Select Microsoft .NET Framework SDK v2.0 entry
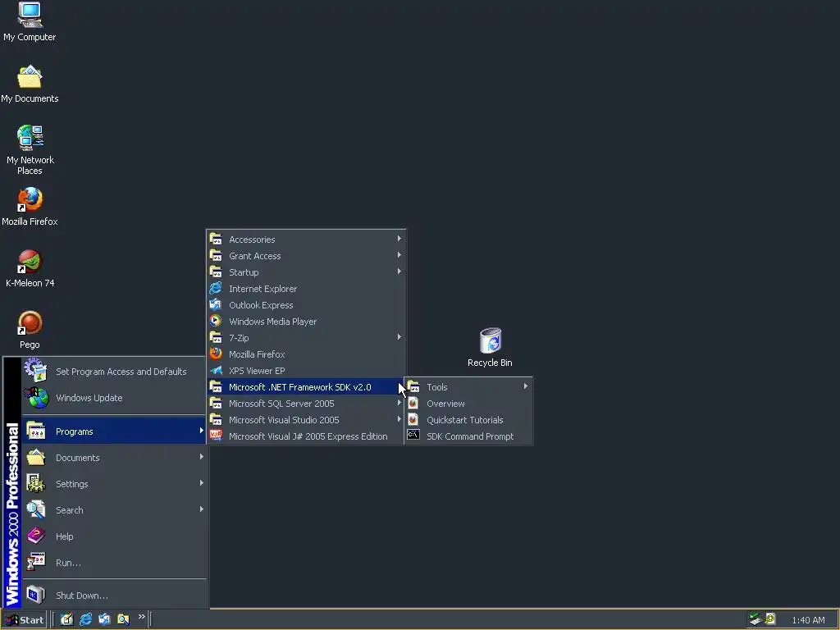Viewport: 840px width, 630px height. [x=306, y=387]
